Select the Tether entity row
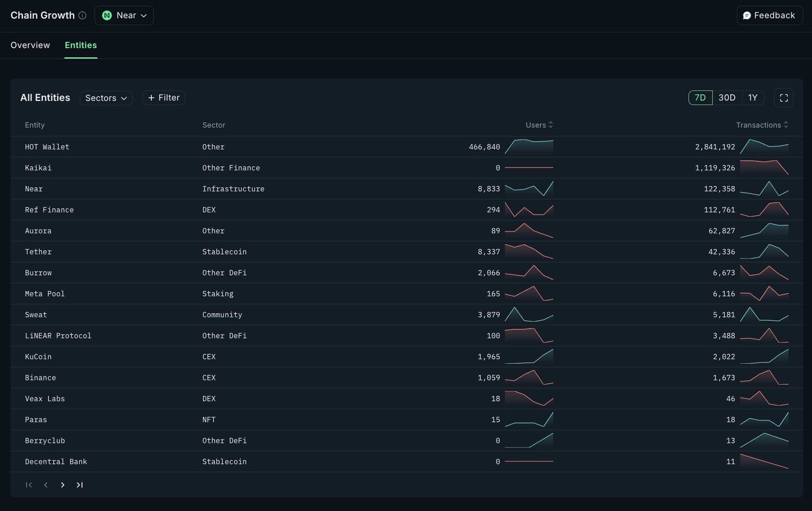812x511 pixels. tap(407, 252)
